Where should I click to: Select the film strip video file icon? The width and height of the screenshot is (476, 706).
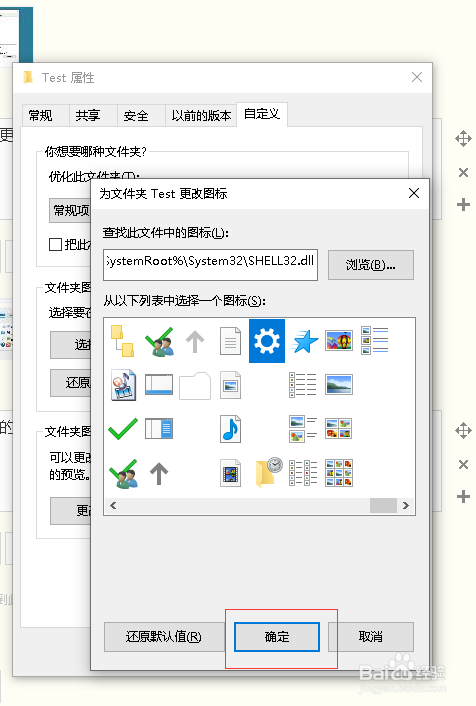click(x=230, y=473)
